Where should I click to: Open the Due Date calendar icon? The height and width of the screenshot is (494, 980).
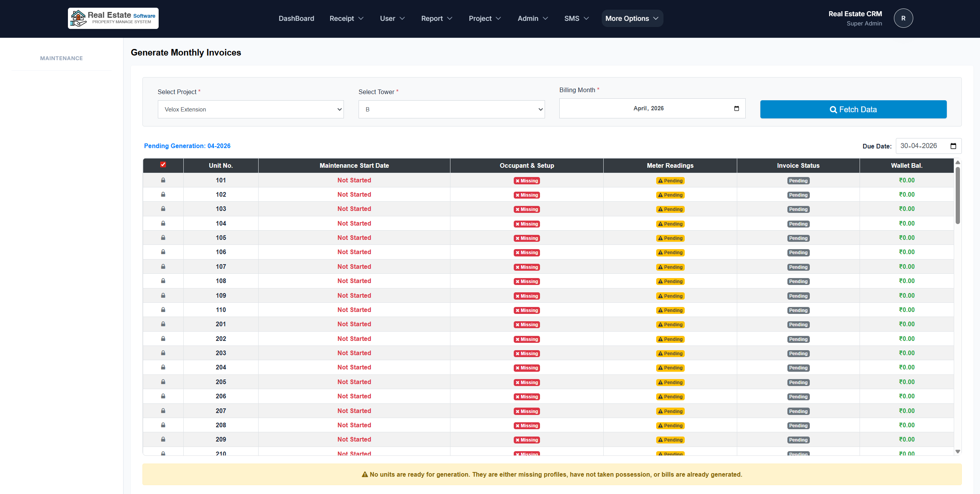coord(953,146)
